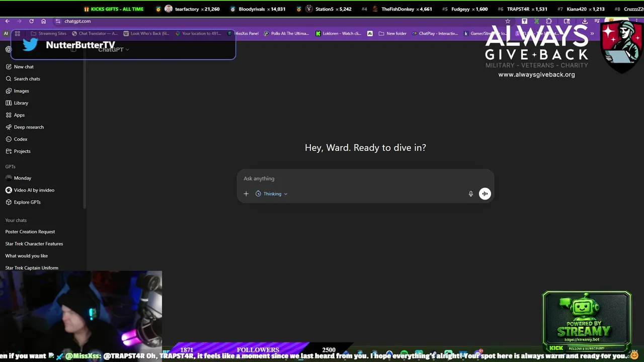This screenshot has width=644, height=362.
Task: Open the Your location to 491 bookmark
Action: point(198,34)
